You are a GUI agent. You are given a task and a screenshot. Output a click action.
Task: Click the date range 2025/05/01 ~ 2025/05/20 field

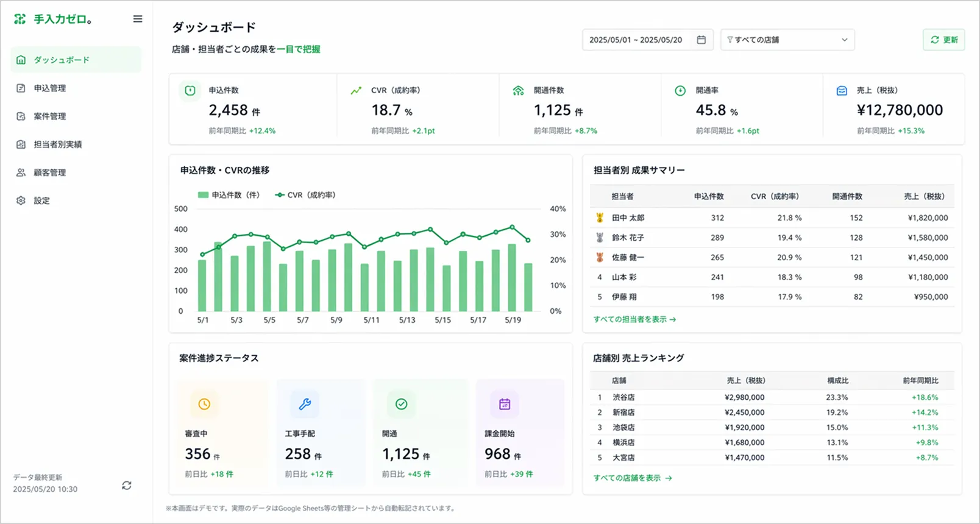(x=648, y=40)
